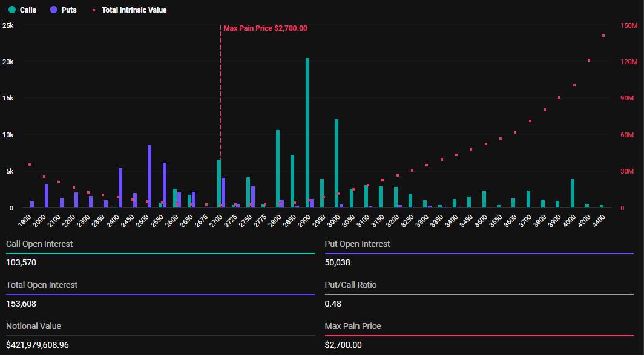Screen dimensions: 644x355
Task: Click the red Total Intrinsic Value marker
Action: 94,10
